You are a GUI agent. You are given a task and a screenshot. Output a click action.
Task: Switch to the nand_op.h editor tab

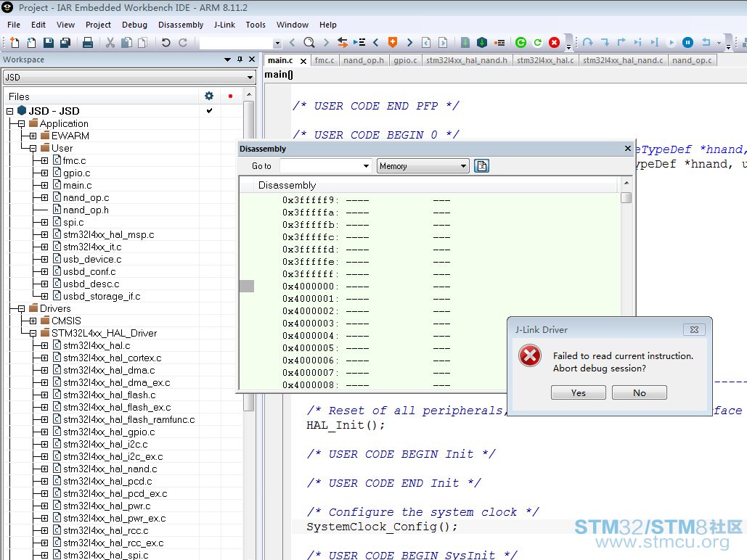pos(364,60)
